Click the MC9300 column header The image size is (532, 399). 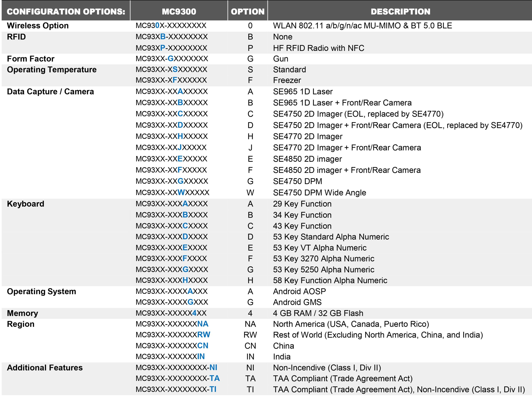click(x=179, y=12)
